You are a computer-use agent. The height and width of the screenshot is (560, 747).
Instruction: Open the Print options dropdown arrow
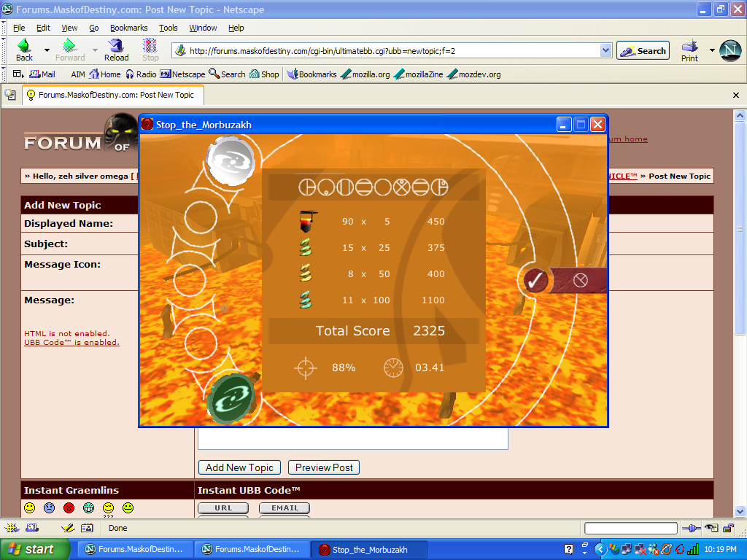pos(712,50)
